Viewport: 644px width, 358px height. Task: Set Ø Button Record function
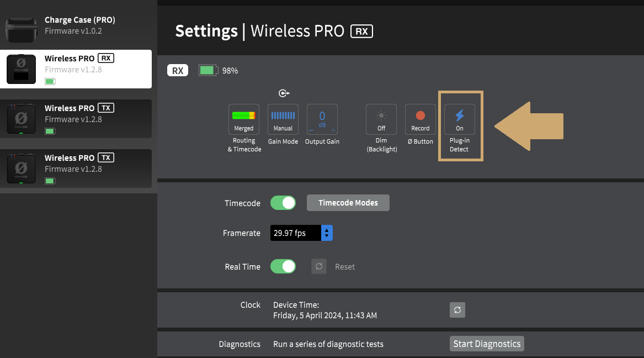(x=420, y=119)
